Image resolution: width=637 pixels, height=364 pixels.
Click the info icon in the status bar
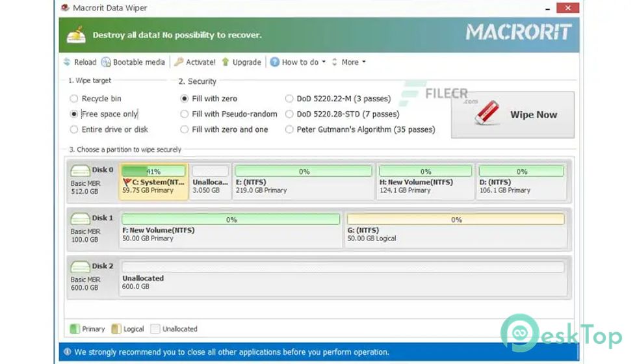pos(68,352)
